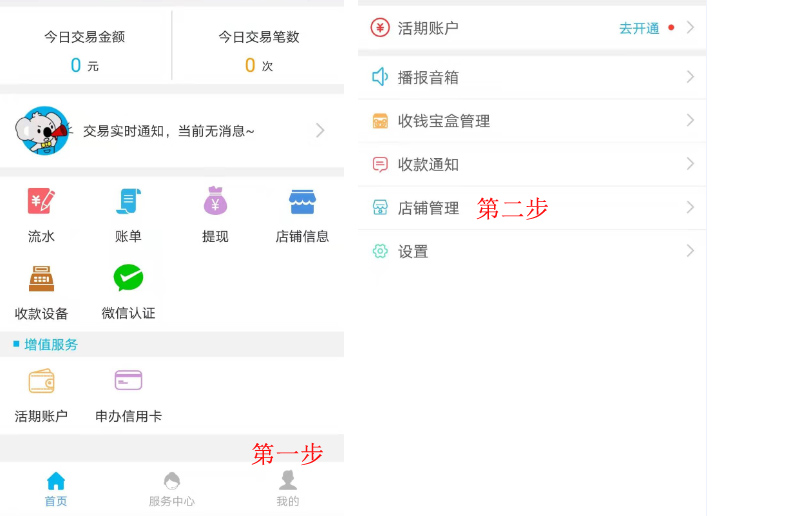Tap the koala mascot notification avatar

pyautogui.click(x=42, y=130)
